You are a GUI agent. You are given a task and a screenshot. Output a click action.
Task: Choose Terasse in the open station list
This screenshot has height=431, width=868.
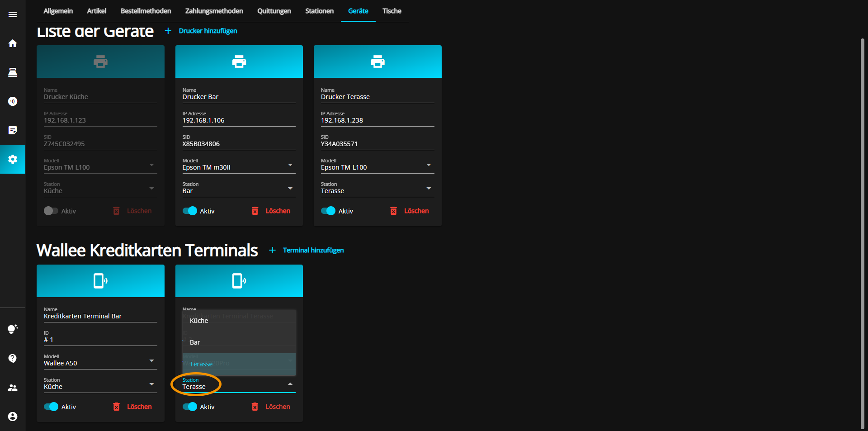[239, 364]
